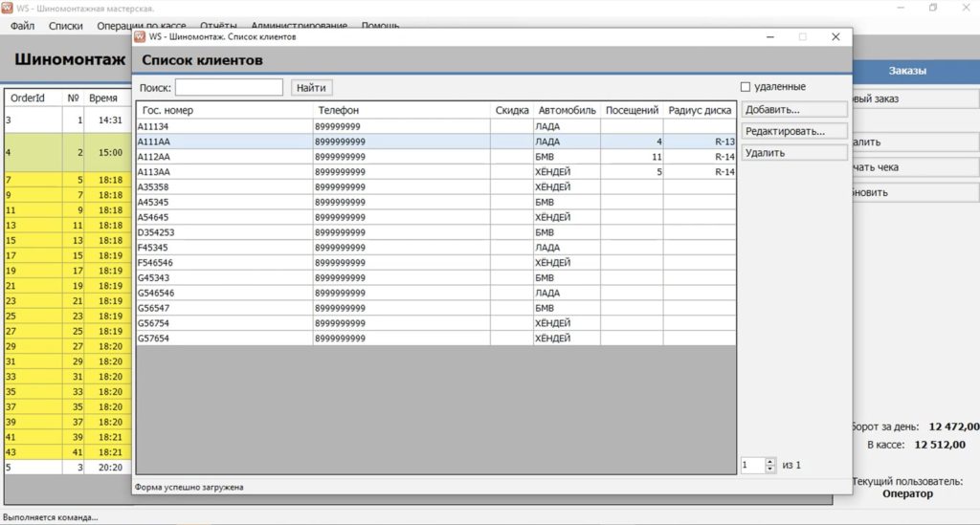
Task: Select order row 43 at 18:21 in main window
Action: click(x=68, y=452)
